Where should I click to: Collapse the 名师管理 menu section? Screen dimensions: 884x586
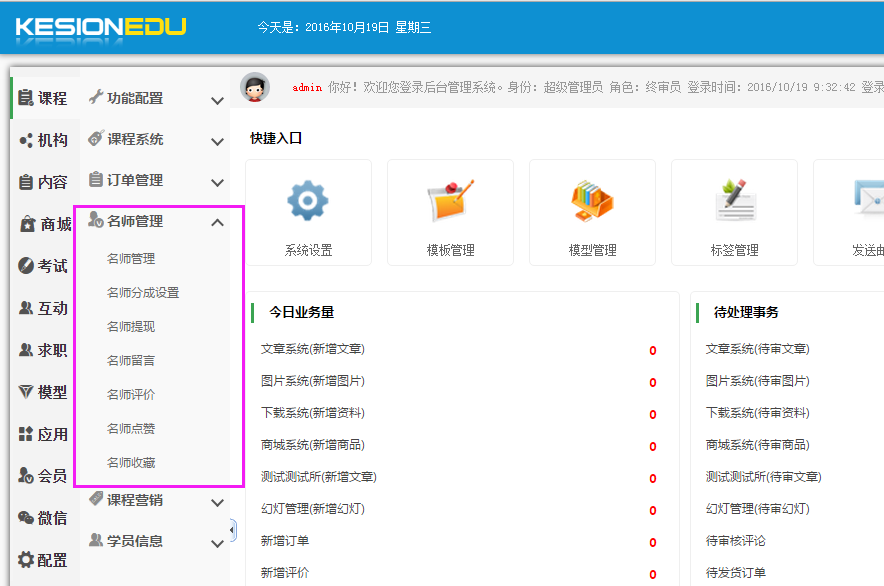[x=155, y=222]
